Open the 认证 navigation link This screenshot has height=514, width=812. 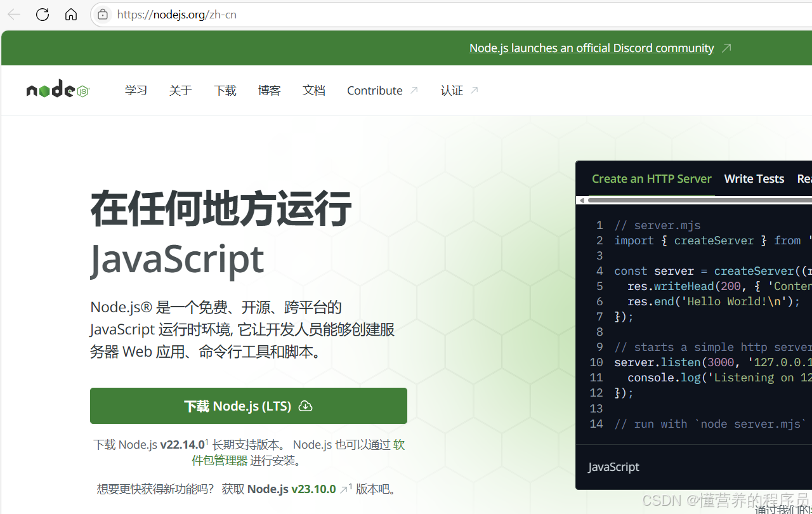click(x=452, y=90)
